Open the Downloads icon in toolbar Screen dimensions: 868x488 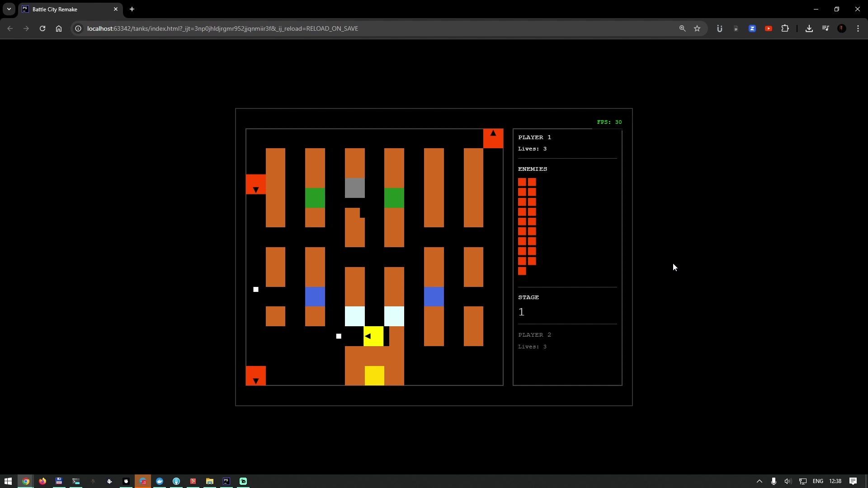tap(809, 28)
